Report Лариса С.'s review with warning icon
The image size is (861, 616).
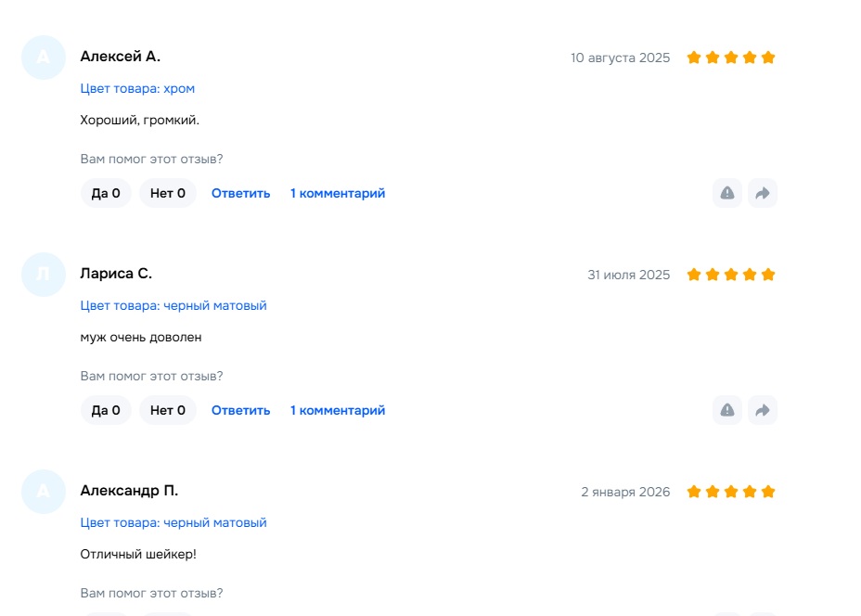pyautogui.click(x=727, y=410)
